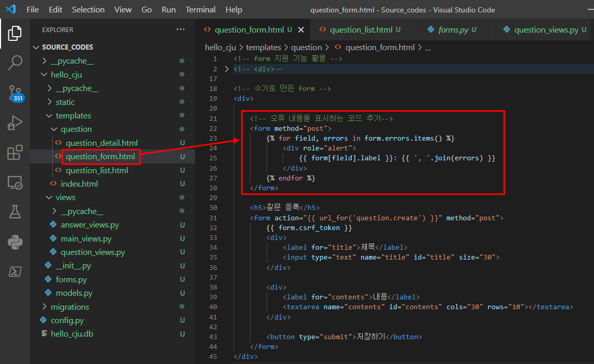This screenshot has width=594, height=364.
Task: Click line number 31 in gutter
Action: [213, 218]
